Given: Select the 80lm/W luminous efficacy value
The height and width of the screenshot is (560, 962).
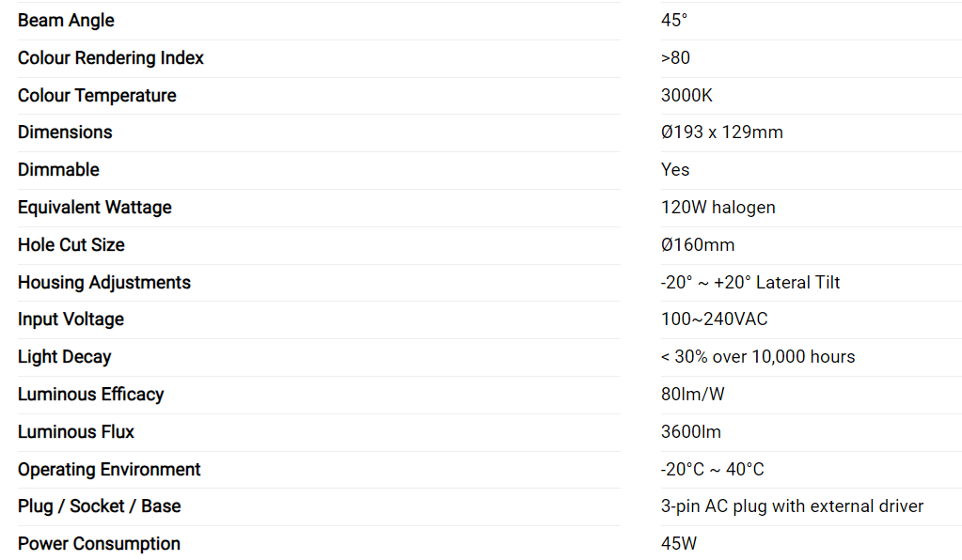Looking at the screenshot, I should coord(693,395).
